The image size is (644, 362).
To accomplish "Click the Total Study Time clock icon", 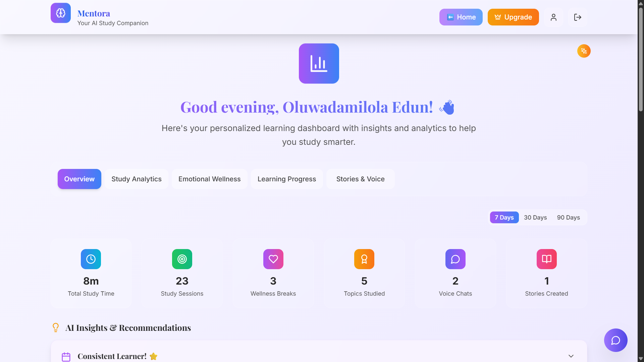I will pyautogui.click(x=91, y=259).
